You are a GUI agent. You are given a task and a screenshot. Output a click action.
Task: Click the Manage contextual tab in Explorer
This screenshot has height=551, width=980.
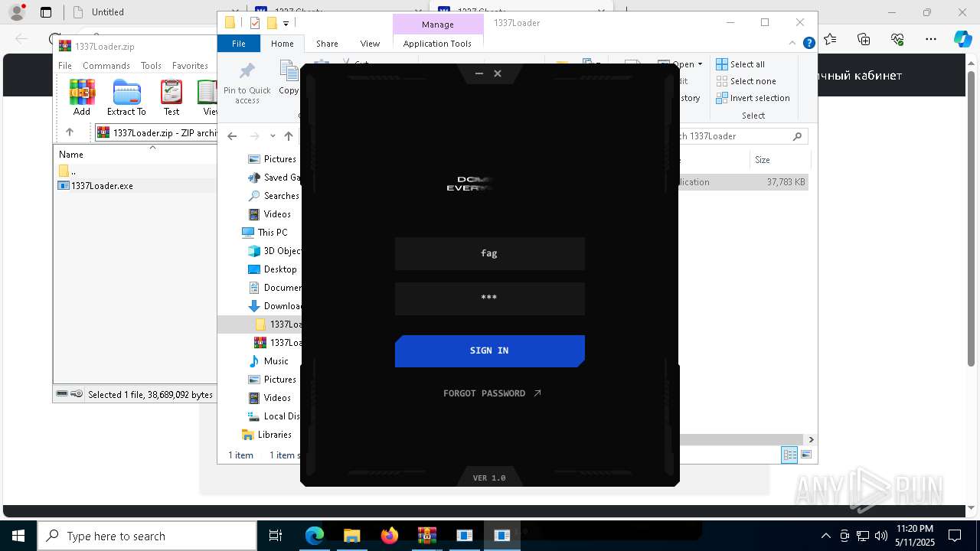pos(437,24)
